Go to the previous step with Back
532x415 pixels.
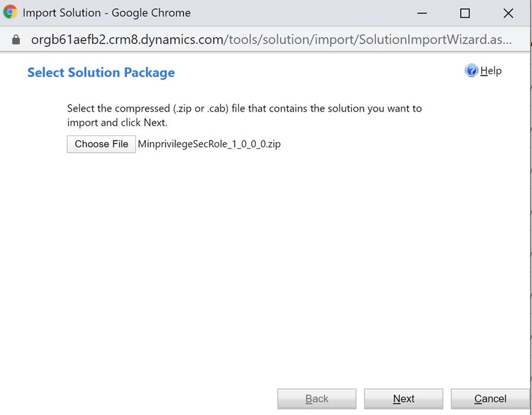(x=316, y=399)
